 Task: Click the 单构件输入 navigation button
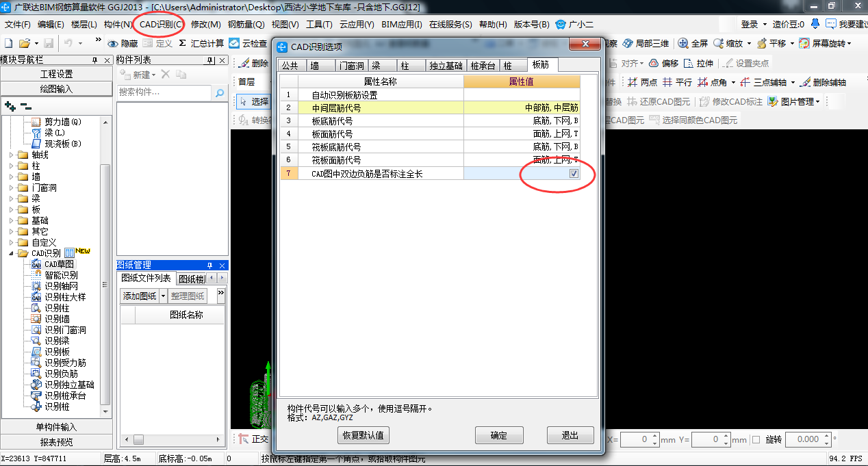(x=56, y=427)
